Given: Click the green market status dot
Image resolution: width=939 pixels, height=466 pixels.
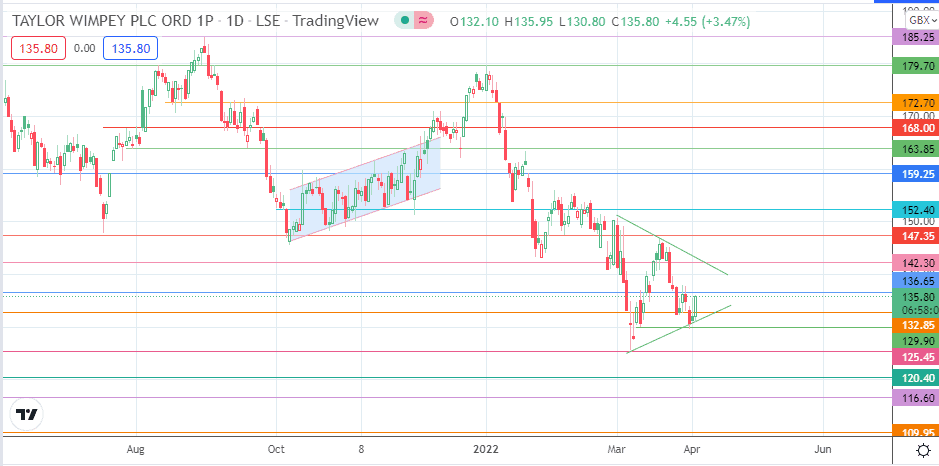Looking at the screenshot, I should [x=402, y=20].
